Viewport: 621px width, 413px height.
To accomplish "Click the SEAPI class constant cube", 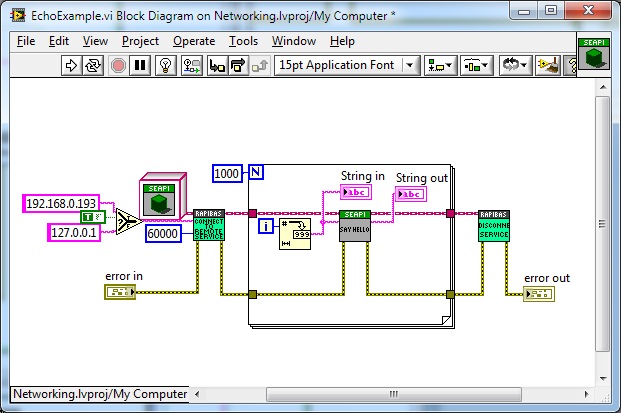I will [x=162, y=196].
